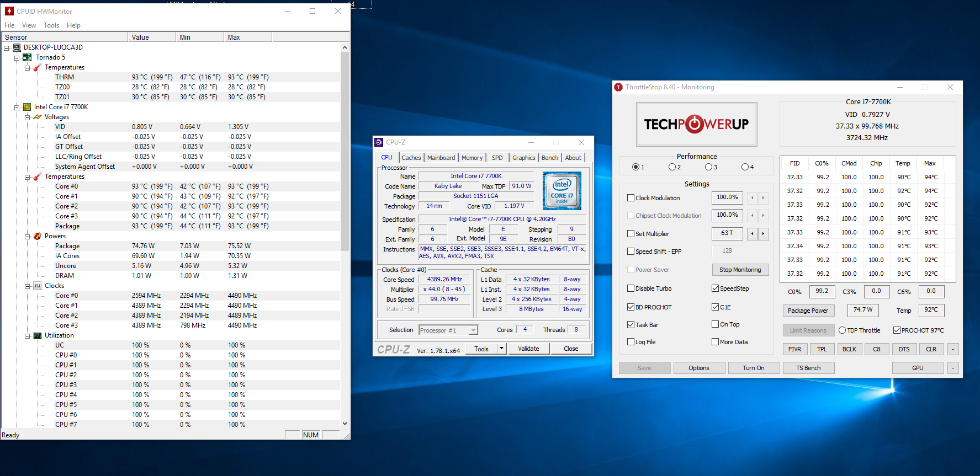Click thermometer icon of CPU Temperatures node

tap(38, 177)
